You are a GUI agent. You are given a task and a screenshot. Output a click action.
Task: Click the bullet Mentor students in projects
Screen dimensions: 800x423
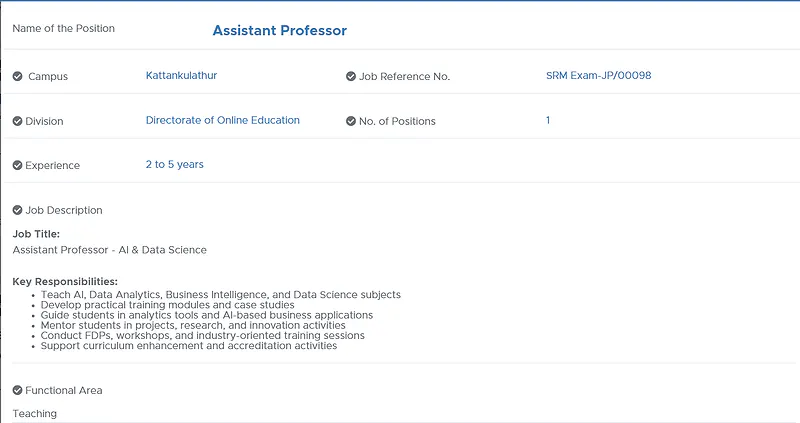pos(193,326)
